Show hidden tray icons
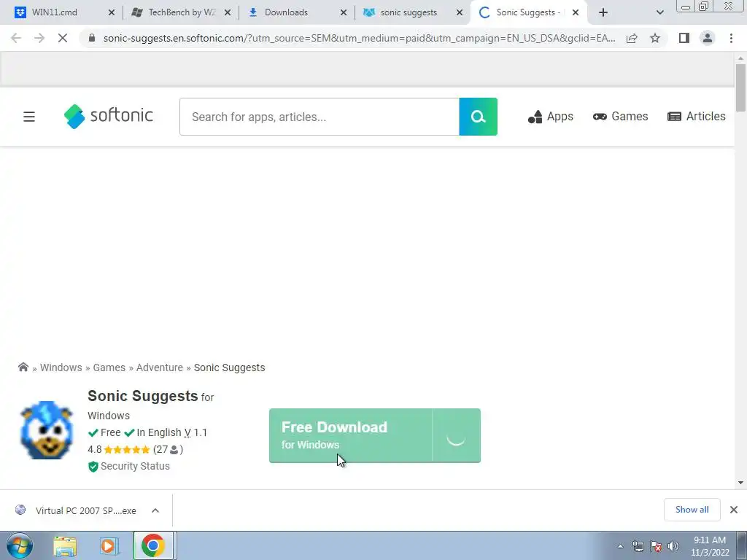The image size is (747, 560). pyautogui.click(x=620, y=546)
